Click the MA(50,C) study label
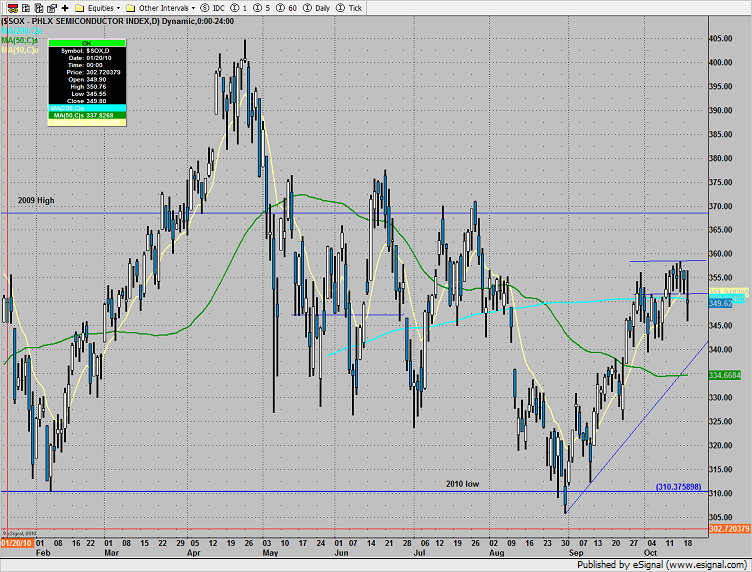Screen dimensions: 752x572 19,40
